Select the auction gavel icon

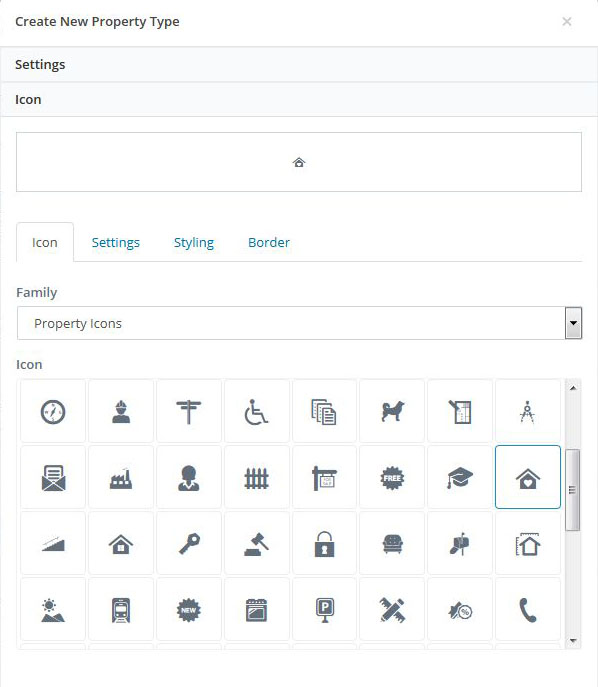256,543
